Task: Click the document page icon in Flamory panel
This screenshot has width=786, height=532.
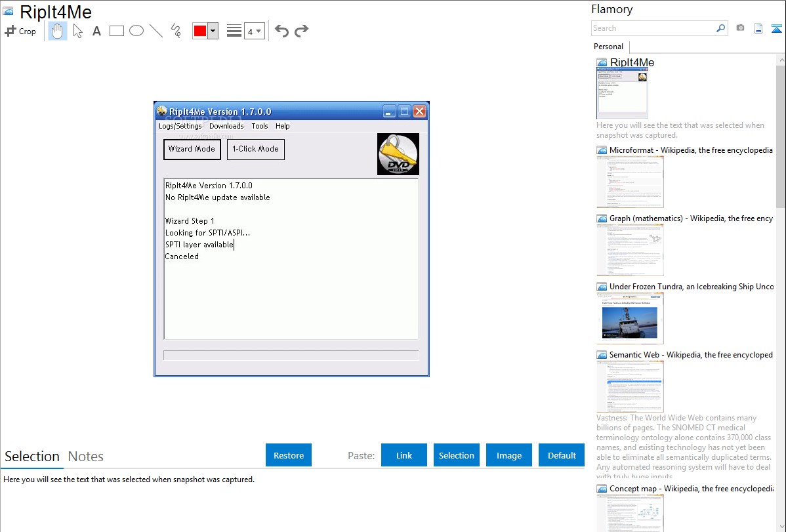Action: tap(758, 28)
